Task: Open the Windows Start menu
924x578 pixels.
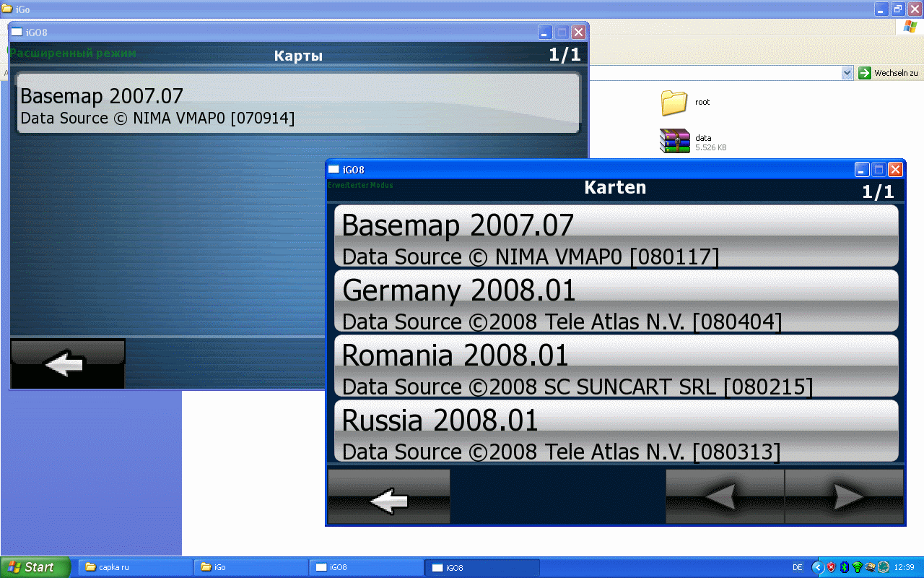Action: pyautogui.click(x=35, y=567)
